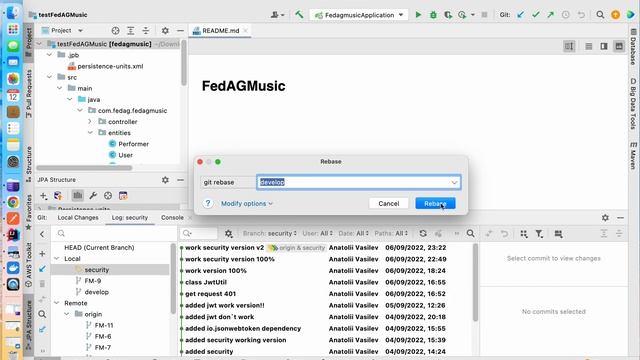
Task: Expand the controller package
Action: (x=90, y=122)
